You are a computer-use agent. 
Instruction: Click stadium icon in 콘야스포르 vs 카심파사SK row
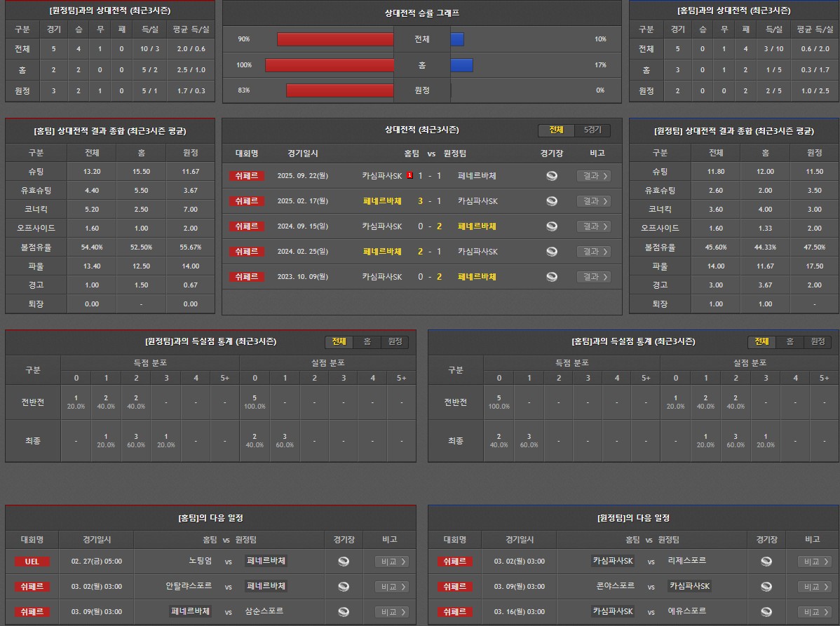766,587
